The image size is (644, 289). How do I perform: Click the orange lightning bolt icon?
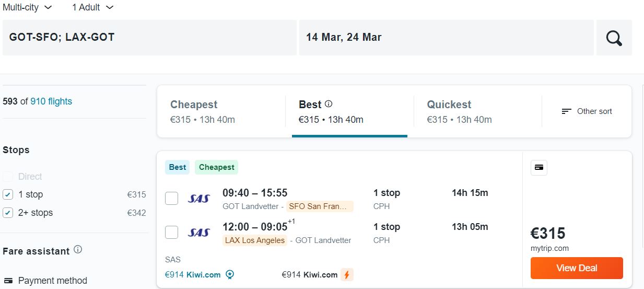(x=347, y=274)
